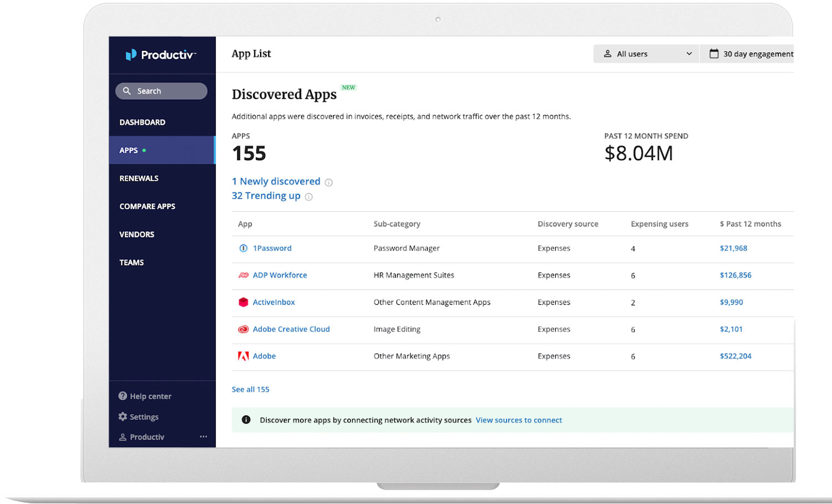832x504 pixels.
Task: Click the $ Past 12 months header
Action: [750, 224]
